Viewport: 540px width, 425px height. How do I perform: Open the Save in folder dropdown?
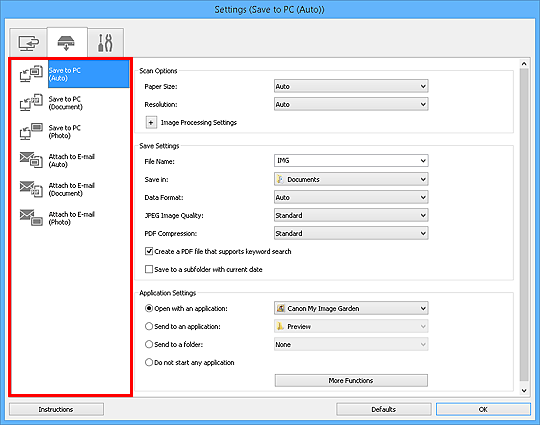click(351, 179)
